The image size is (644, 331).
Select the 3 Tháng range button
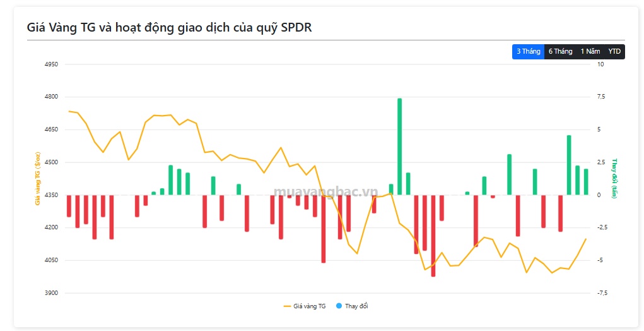click(x=528, y=52)
